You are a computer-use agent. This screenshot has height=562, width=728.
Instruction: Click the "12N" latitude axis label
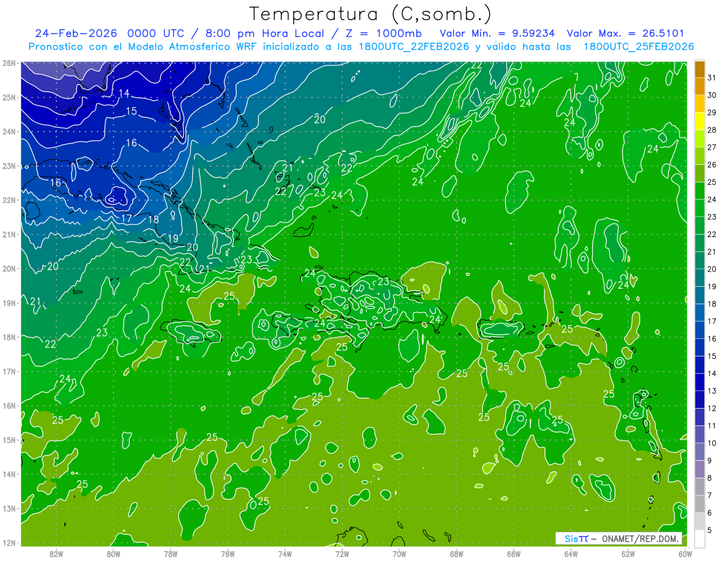coord(8,543)
